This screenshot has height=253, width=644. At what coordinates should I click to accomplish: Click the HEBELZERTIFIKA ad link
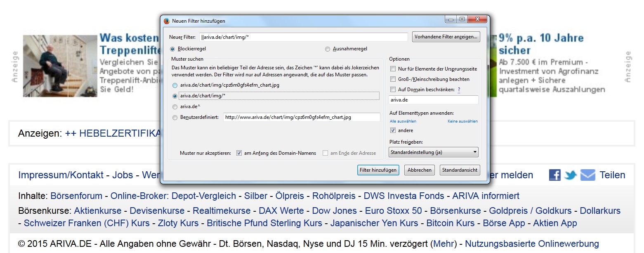[x=112, y=133]
